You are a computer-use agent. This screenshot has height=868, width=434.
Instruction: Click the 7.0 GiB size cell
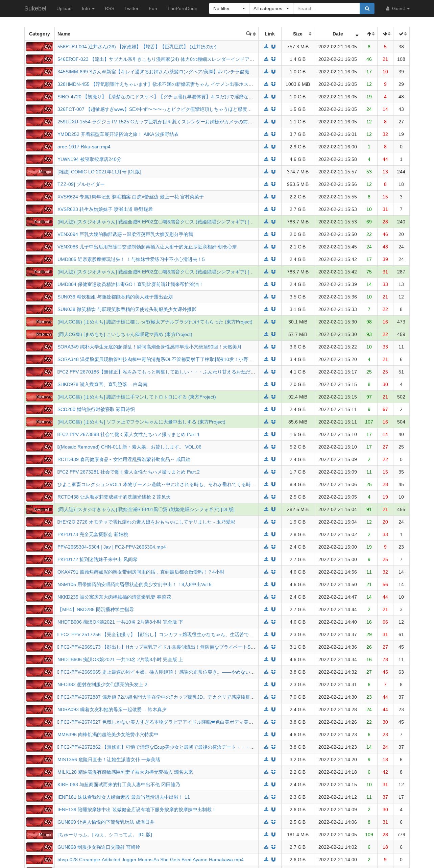coord(298,697)
